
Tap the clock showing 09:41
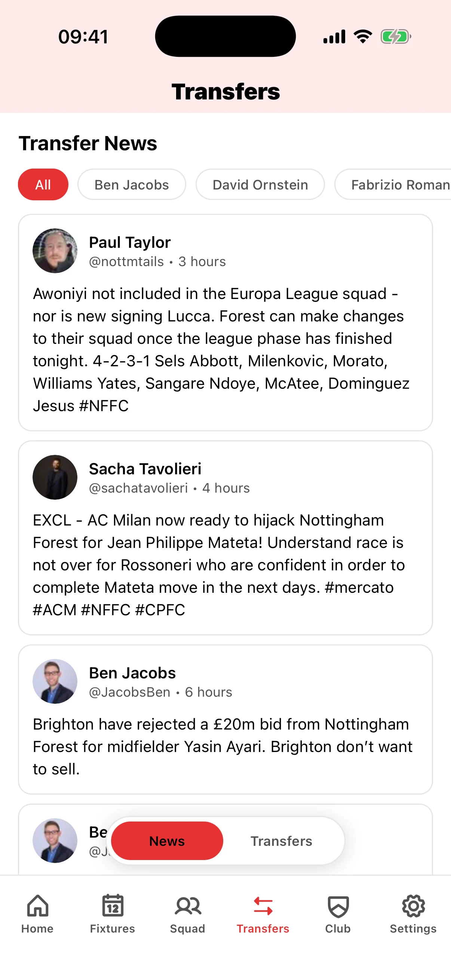[83, 36]
